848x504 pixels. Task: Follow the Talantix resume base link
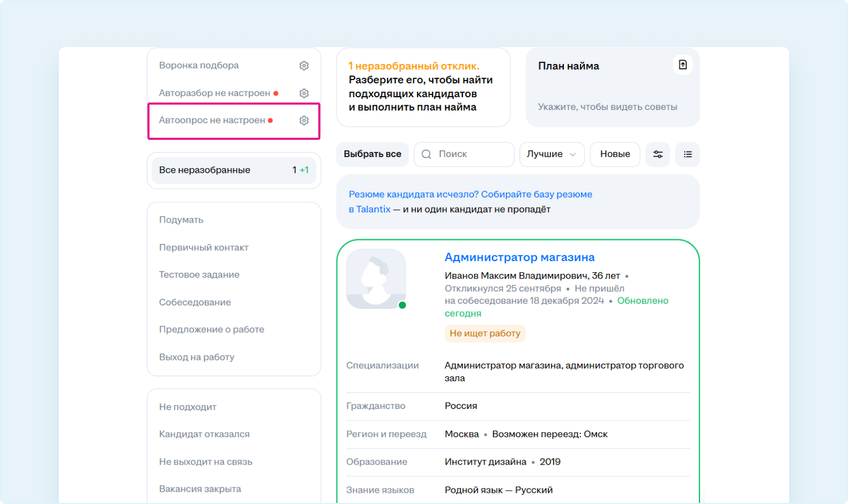470,195
